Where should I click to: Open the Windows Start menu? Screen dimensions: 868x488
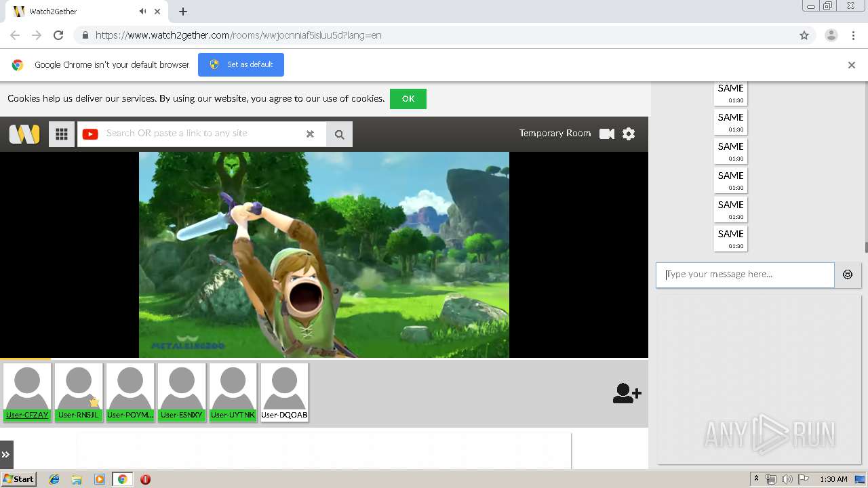pos(18,479)
